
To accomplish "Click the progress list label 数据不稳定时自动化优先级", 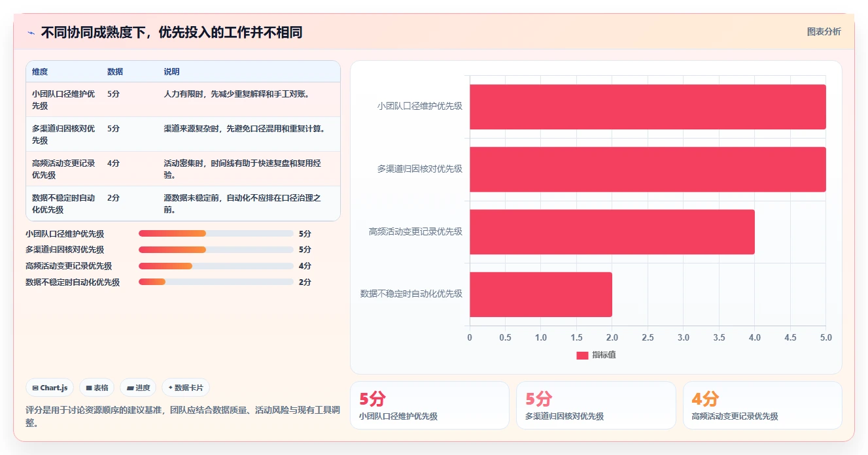I will pyautogui.click(x=73, y=282).
